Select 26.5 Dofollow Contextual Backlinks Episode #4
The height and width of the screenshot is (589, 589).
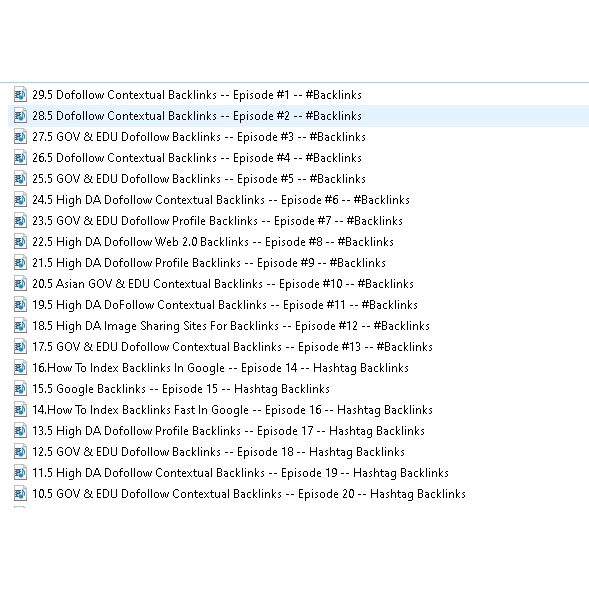click(x=197, y=158)
